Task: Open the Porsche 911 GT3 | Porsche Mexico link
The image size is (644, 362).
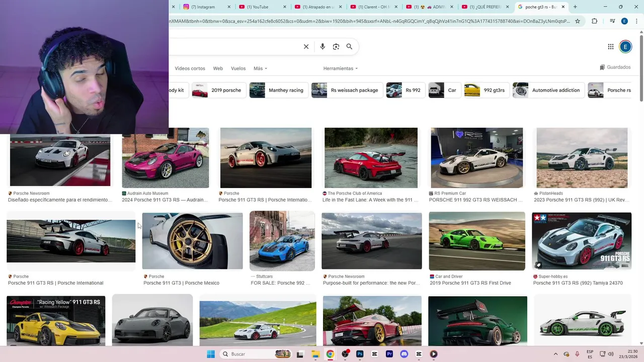Action: (181, 283)
